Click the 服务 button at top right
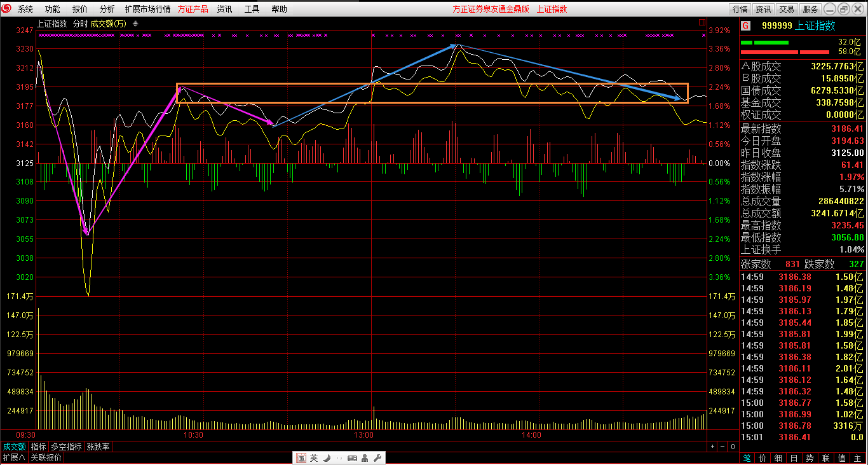This screenshot has height=465, width=868. click(810, 9)
